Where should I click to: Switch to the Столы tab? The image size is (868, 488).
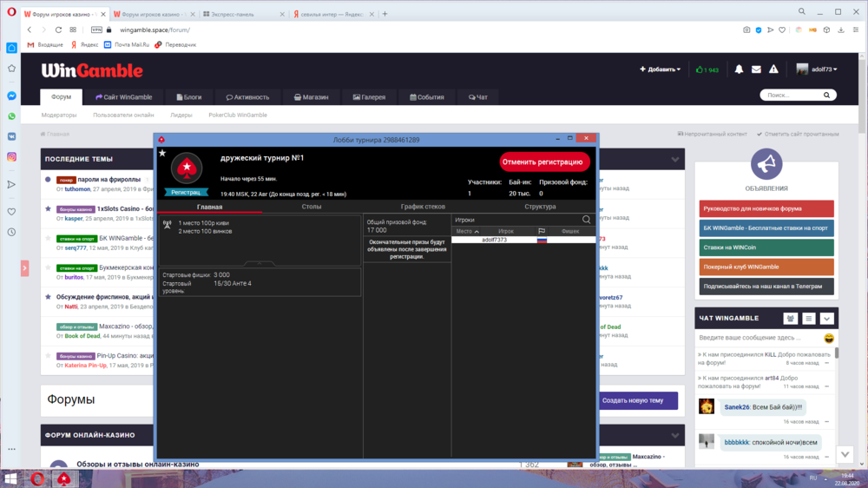(312, 207)
